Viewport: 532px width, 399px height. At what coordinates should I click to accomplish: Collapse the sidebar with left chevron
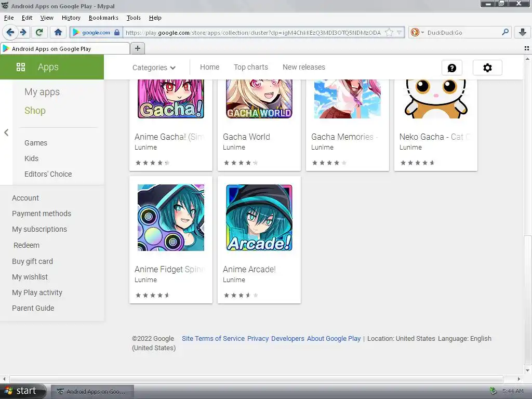tap(6, 132)
